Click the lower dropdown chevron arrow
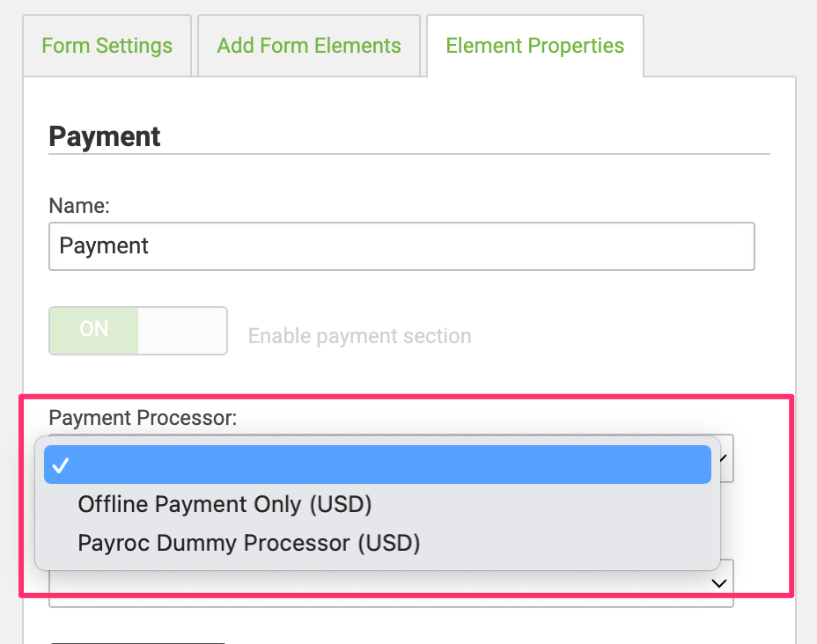This screenshot has width=817, height=644. point(719,583)
